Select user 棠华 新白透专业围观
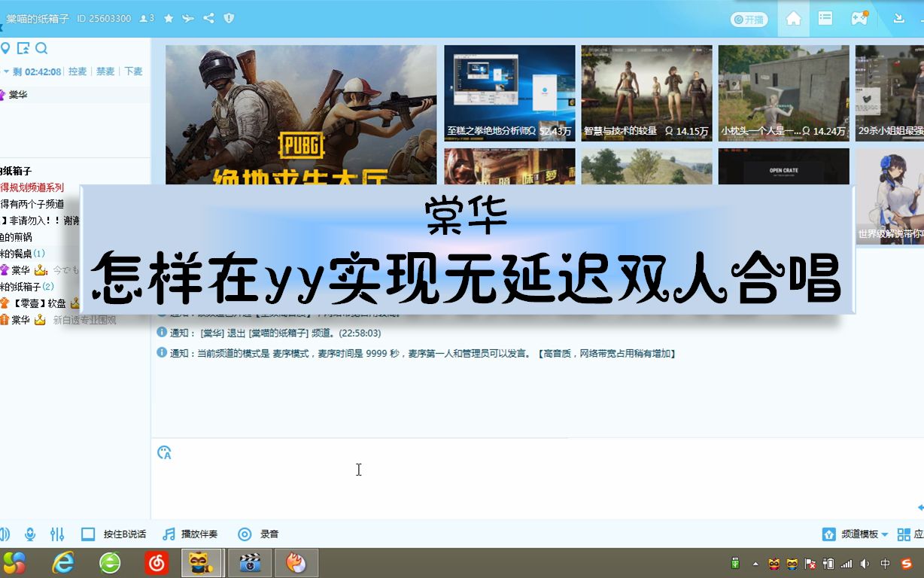 click(59, 320)
